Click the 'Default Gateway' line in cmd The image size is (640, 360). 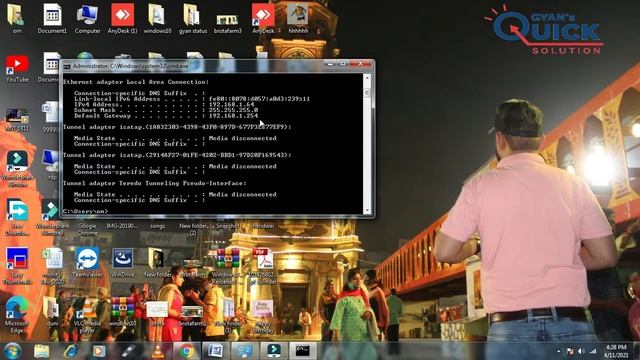coord(166,116)
